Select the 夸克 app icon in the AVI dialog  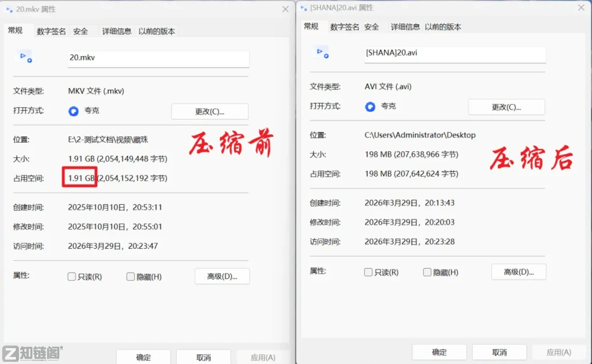coord(370,106)
